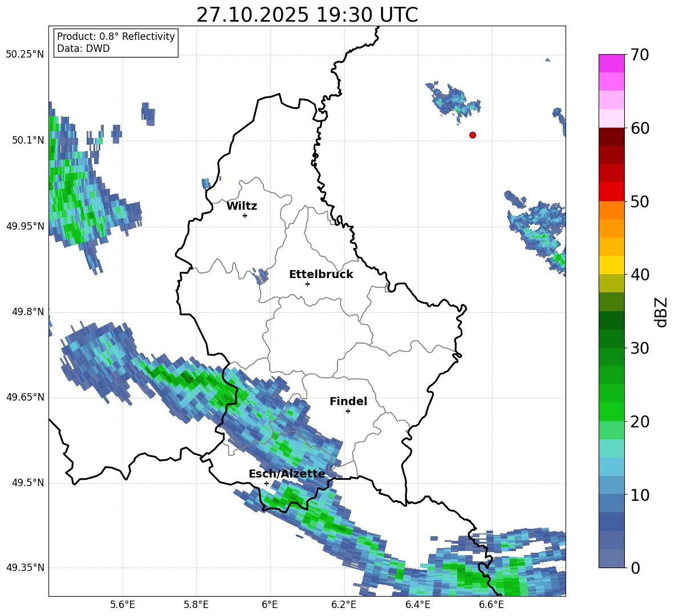Click the colorbar value 0
The image size is (675, 616).
pos(635,568)
